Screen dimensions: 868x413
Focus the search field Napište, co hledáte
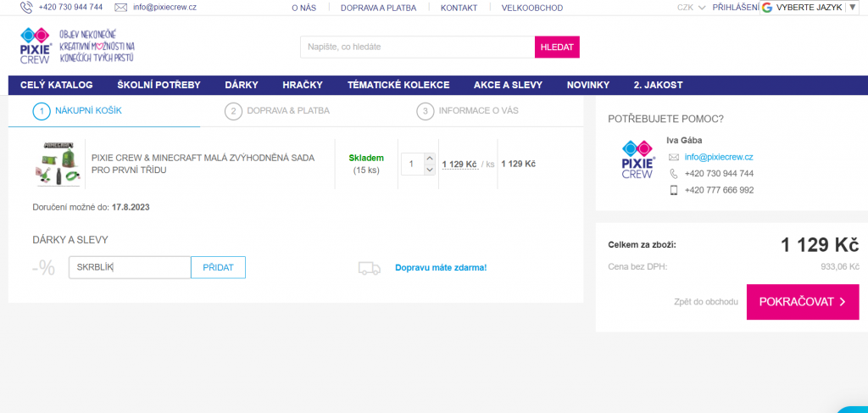(417, 47)
